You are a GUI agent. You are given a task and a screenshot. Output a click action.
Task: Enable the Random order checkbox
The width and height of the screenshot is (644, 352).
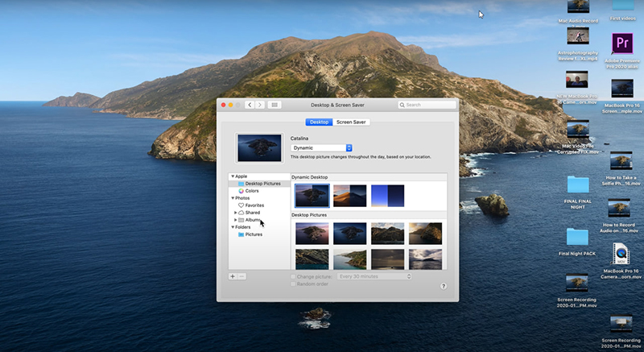pos(293,284)
